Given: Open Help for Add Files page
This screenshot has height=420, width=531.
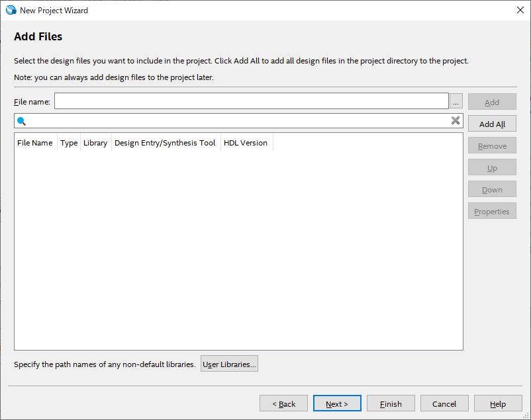Looking at the screenshot, I should pos(498,403).
